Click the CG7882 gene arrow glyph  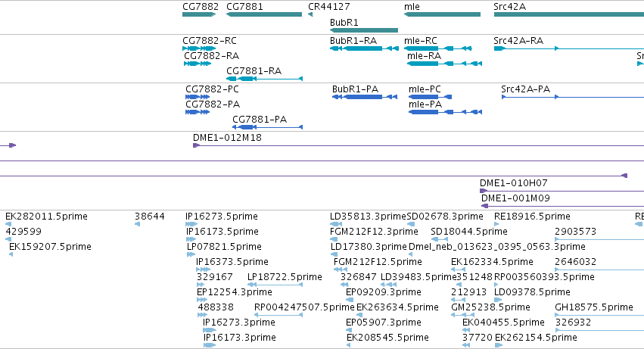click(199, 14)
